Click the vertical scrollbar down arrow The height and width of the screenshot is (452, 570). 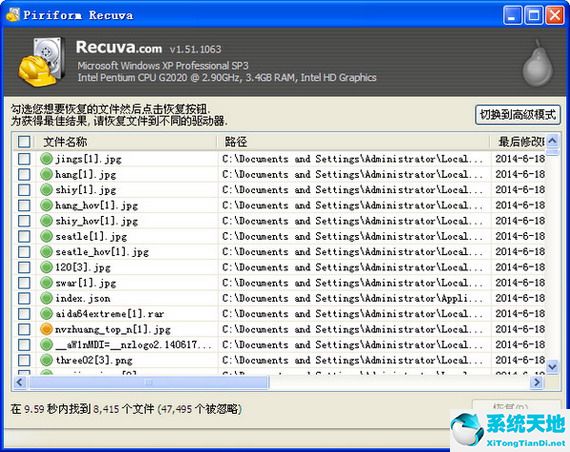[x=553, y=366]
